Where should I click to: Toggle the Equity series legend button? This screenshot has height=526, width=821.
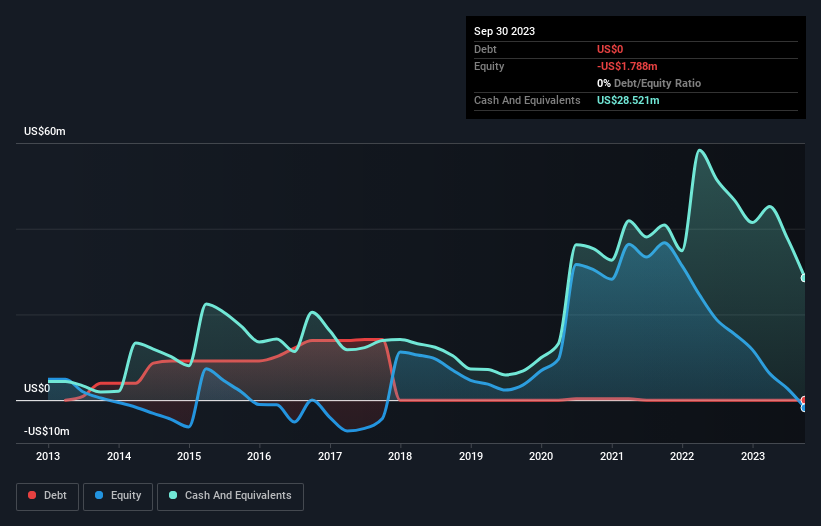pos(118,496)
